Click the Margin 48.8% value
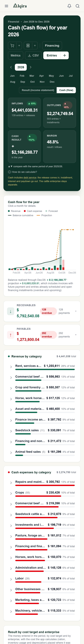84x644 pixels. 53,142
